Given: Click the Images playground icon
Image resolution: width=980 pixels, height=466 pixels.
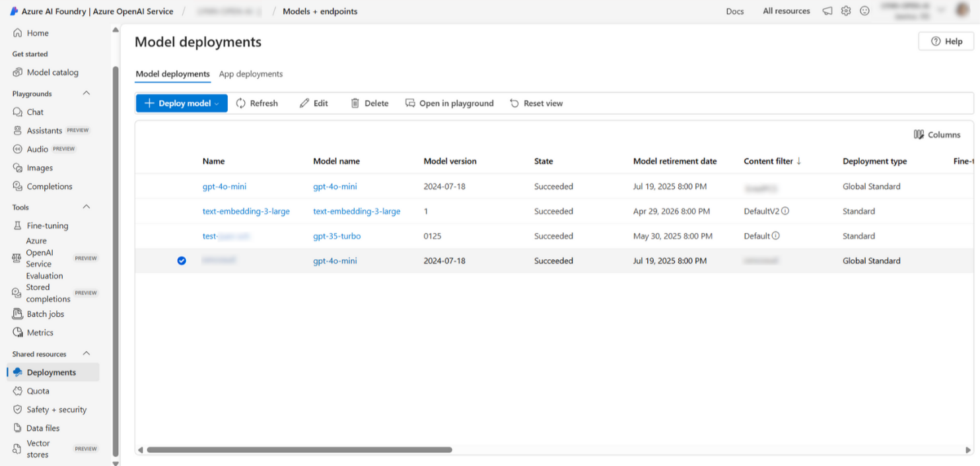Looking at the screenshot, I should [18, 168].
